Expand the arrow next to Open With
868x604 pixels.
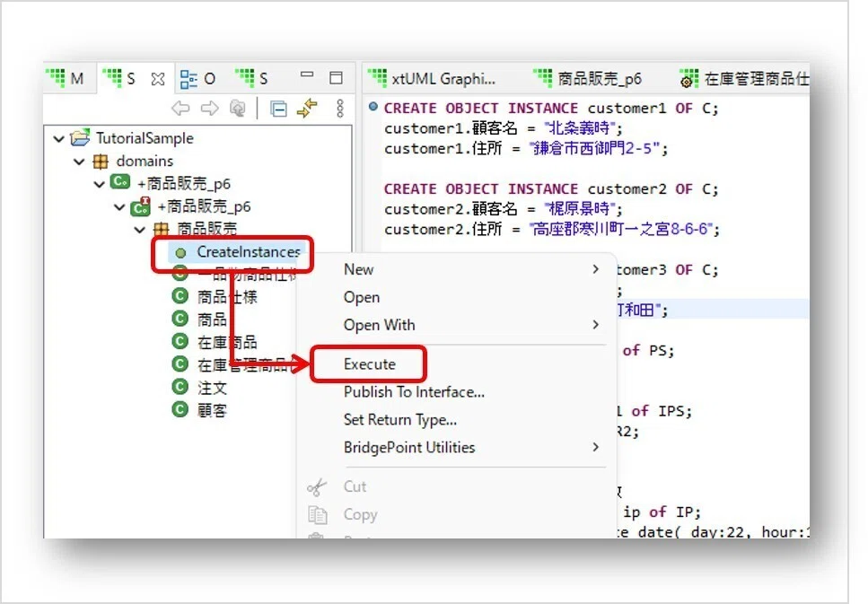pos(596,324)
